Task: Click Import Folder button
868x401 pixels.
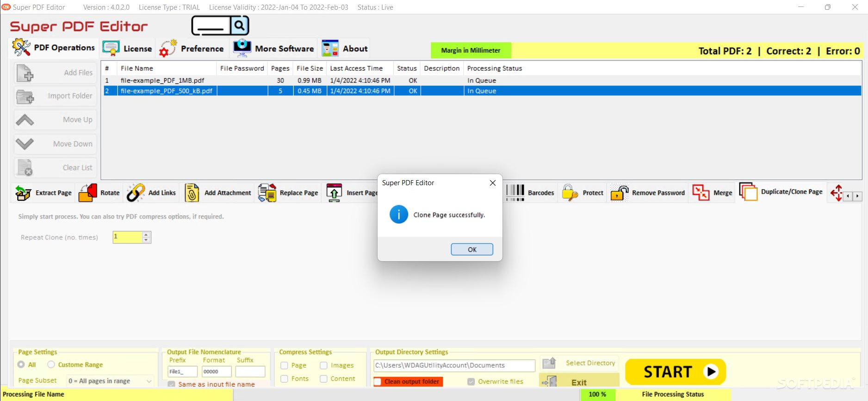Action: (55, 96)
